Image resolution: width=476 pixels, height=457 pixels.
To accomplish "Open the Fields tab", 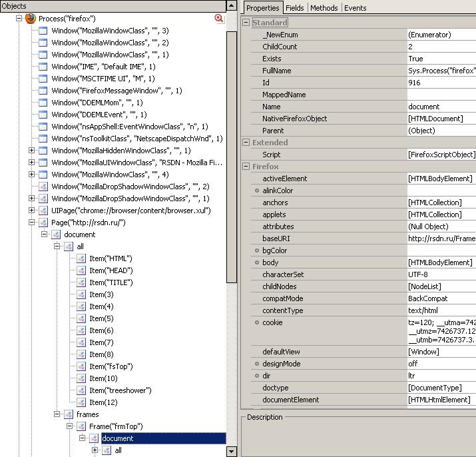I will click(x=295, y=8).
